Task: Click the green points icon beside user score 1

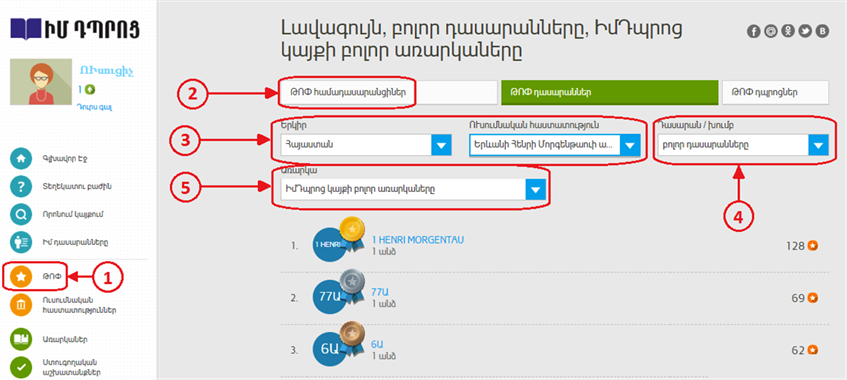Action: (x=90, y=89)
